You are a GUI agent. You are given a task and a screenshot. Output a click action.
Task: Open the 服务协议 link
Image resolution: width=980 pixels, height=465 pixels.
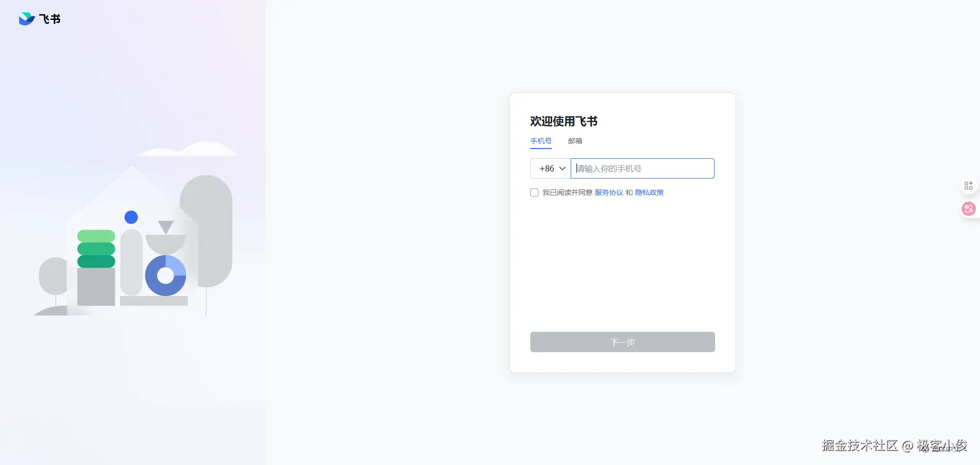click(x=609, y=192)
